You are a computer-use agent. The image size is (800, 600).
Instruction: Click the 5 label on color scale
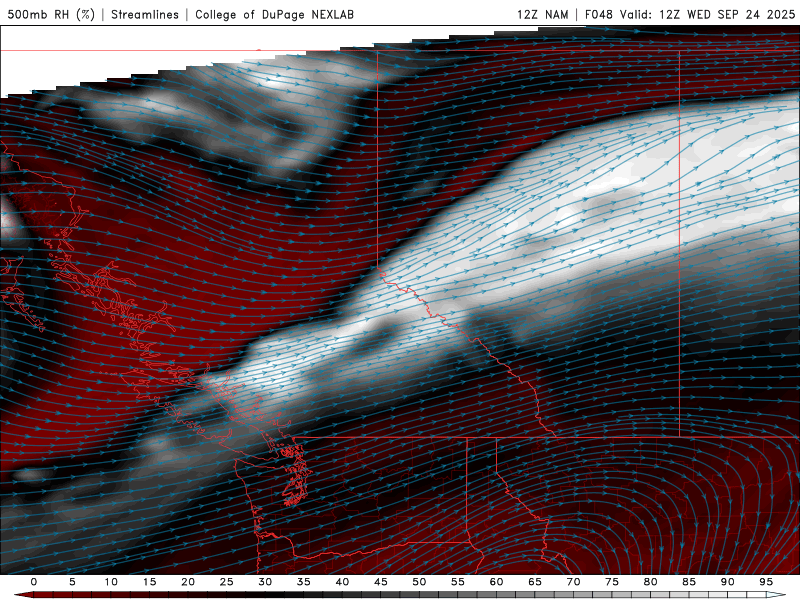point(72,582)
